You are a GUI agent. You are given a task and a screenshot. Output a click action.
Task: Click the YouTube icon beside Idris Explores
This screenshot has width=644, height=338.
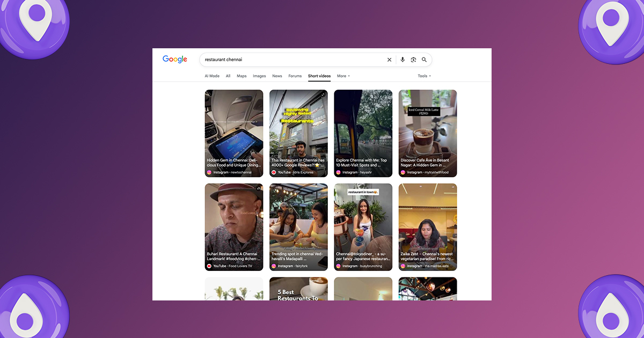[x=274, y=173]
